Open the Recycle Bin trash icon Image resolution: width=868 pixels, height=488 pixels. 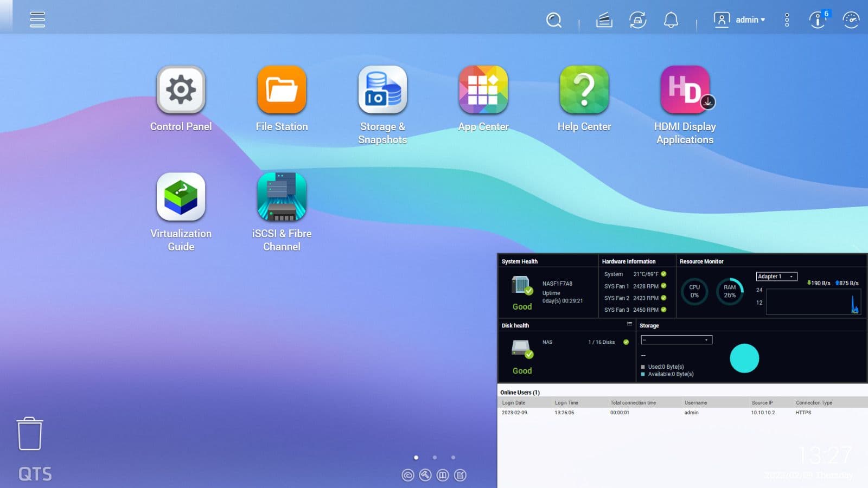(x=30, y=434)
